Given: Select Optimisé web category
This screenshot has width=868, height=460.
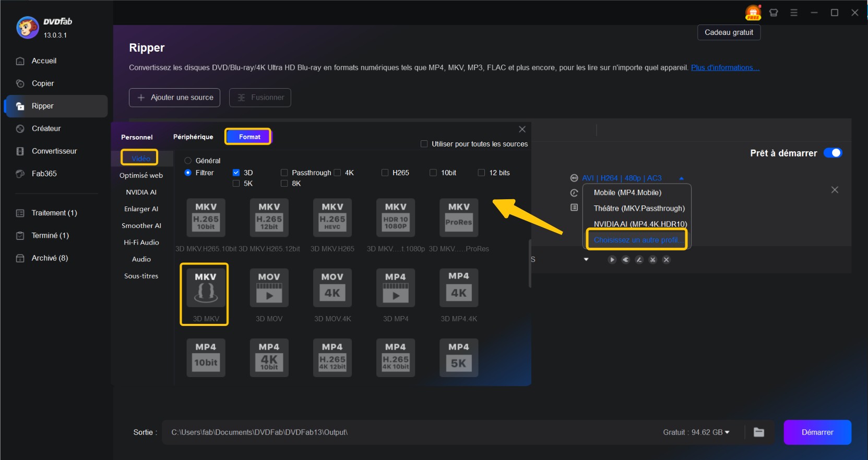Looking at the screenshot, I should (x=141, y=176).
